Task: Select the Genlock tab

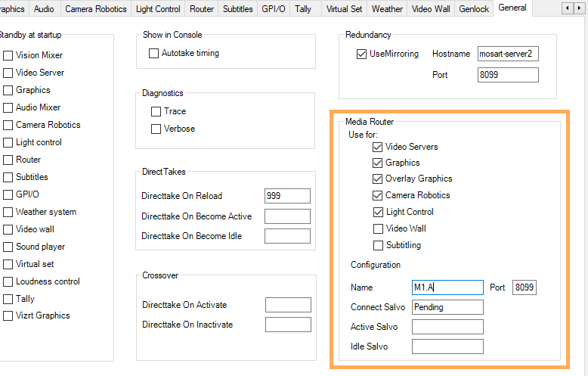Action: (x=474, y=9)
